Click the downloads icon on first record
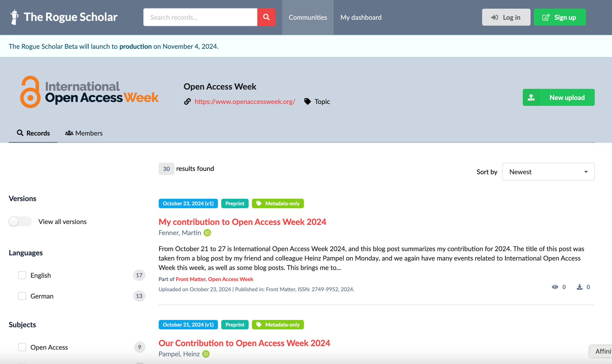The height and width of the screenshot is (364, 612). 580,287
